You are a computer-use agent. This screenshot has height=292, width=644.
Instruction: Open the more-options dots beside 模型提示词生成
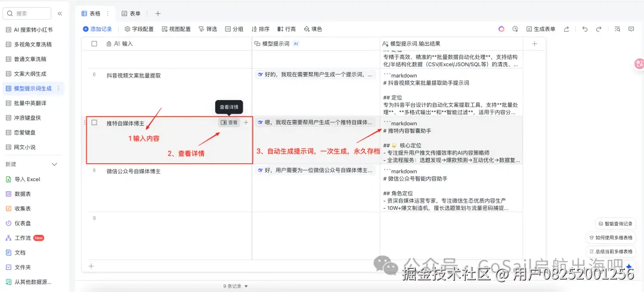click(58, 89)
